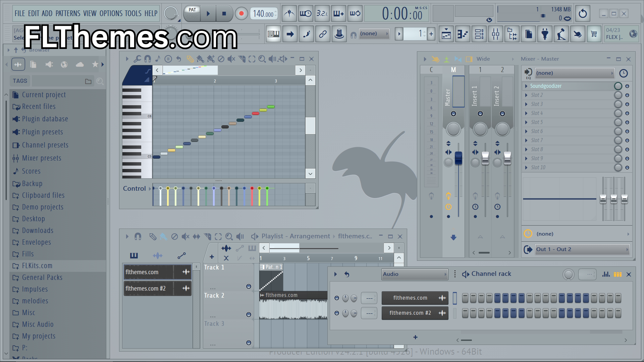The image size is (644, 362).
Task: Select the piano roll draw pencil tool
Action: (x=190, y=59)
